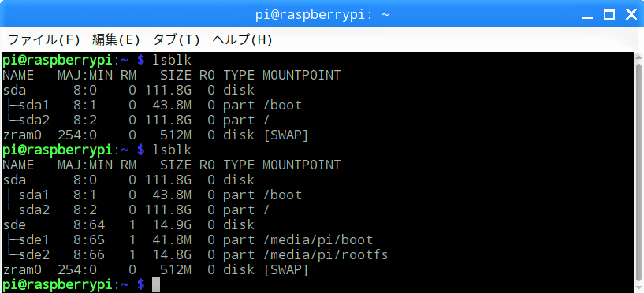Screen dimensions: 644x293
Task: Click the second lsblk command text
Action: [x=172, y=150]
